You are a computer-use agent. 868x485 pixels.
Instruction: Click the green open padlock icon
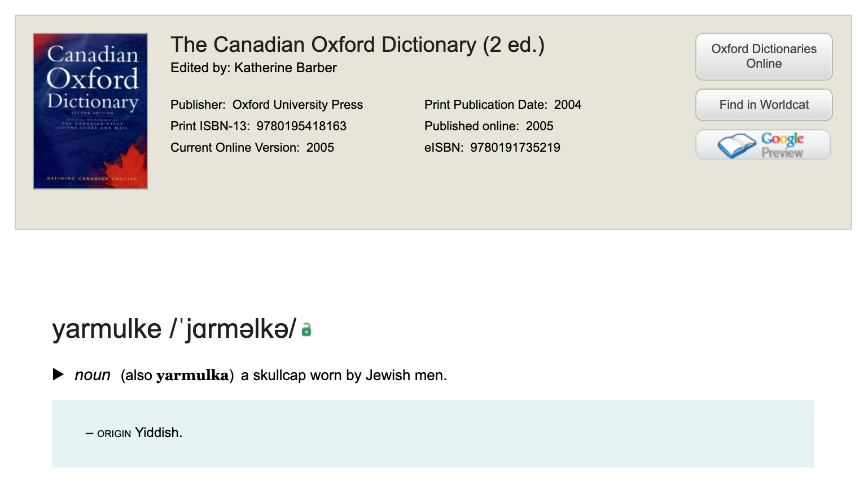coord(306,329)
